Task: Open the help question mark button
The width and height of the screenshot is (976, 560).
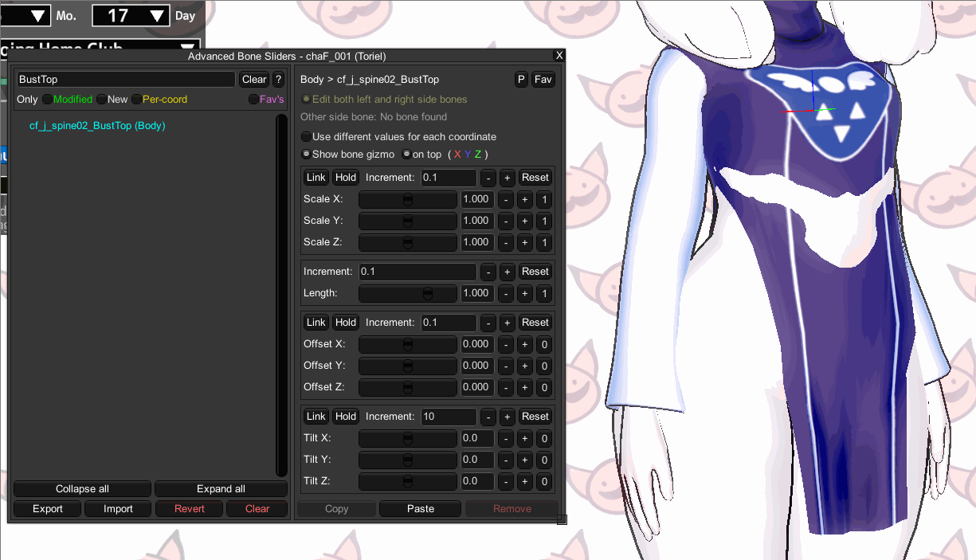Action: pyautogui.click(x=278, y=80)
